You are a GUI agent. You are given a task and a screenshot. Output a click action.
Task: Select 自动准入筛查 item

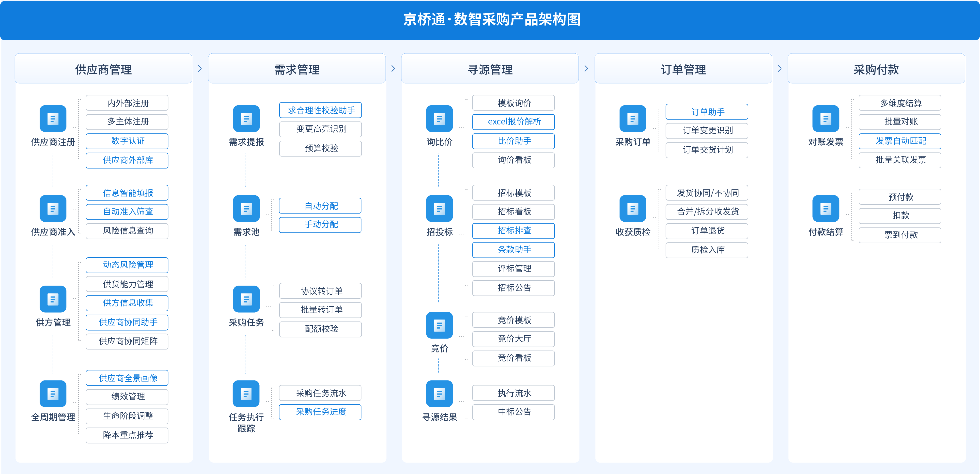coord(127,212)
